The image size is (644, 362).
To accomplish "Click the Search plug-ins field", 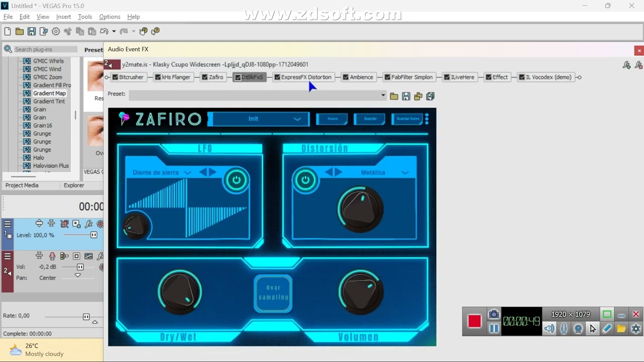I will point(45,49).
